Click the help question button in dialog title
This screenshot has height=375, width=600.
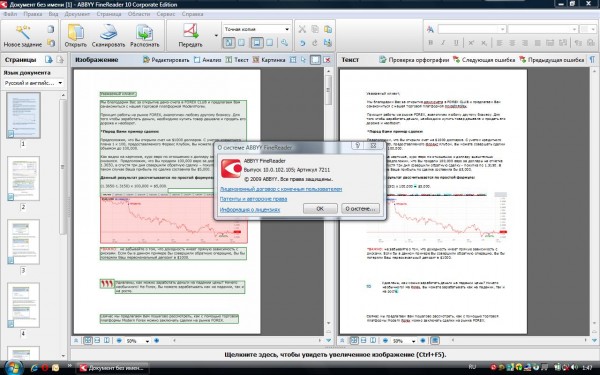358,145
